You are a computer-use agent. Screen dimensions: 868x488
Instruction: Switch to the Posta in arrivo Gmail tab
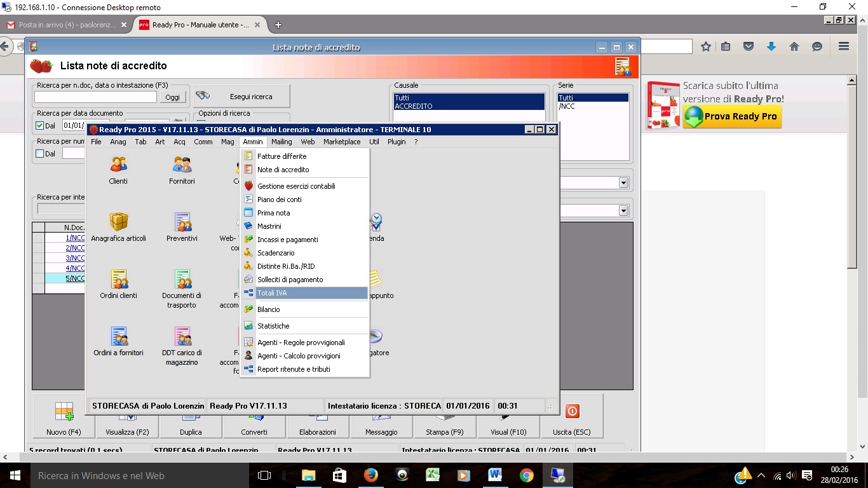click(x=67, y=25)
